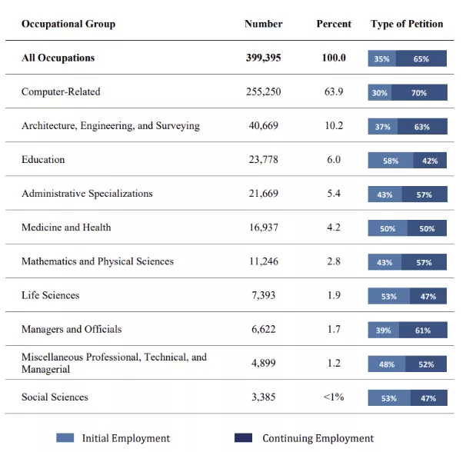Click the 61% bar for Managers and Officials

423,330
